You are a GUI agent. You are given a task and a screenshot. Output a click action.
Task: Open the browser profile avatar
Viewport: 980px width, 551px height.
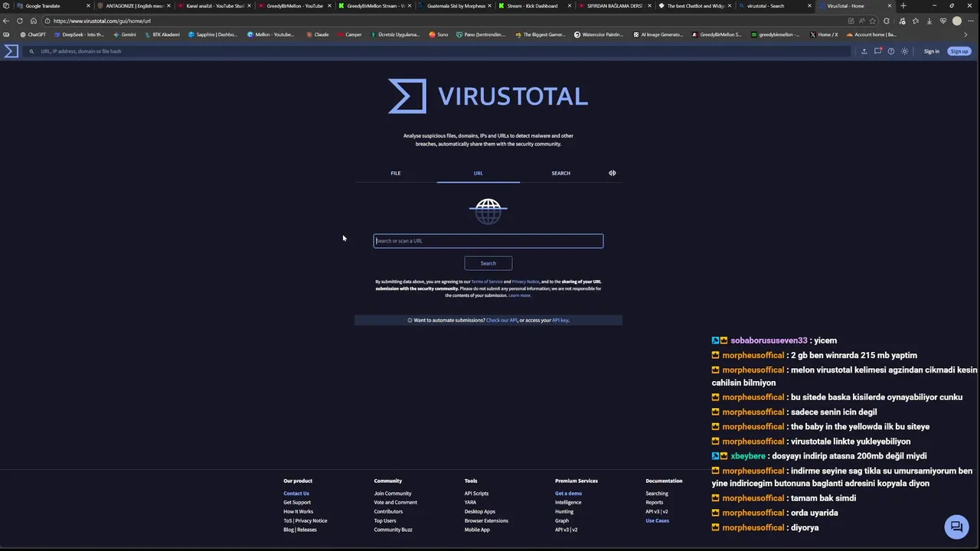pyautogui.click(x=956, y=21)
